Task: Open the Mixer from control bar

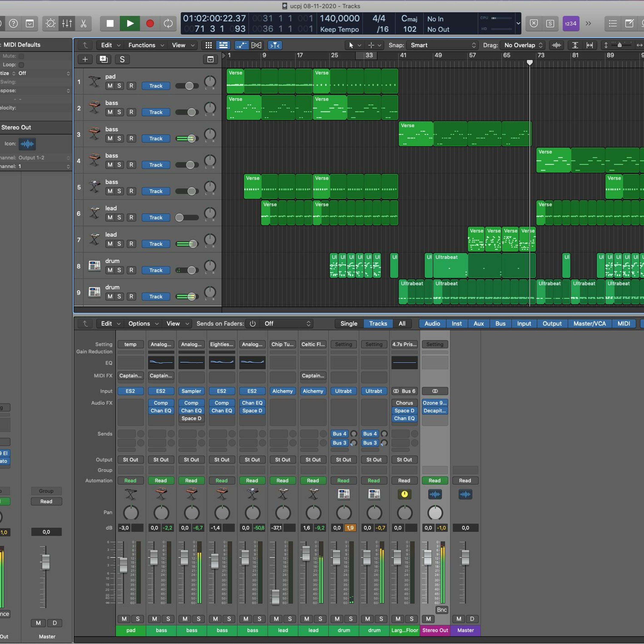Action: [x=67, y=23]
